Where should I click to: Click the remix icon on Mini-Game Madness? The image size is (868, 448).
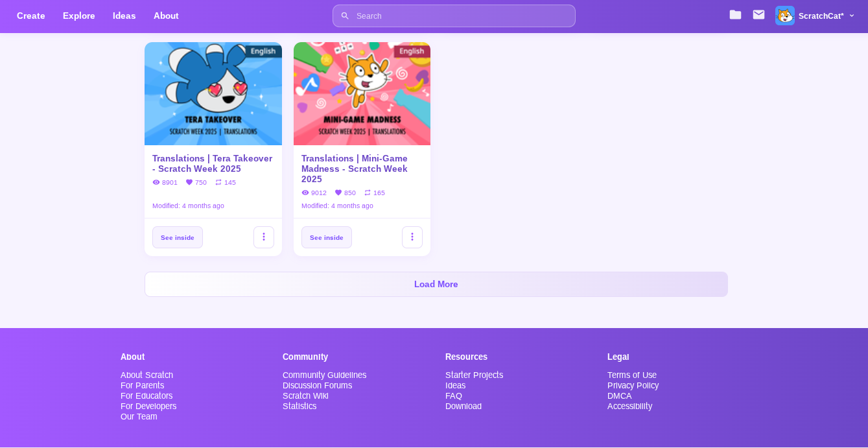(368, 193)
